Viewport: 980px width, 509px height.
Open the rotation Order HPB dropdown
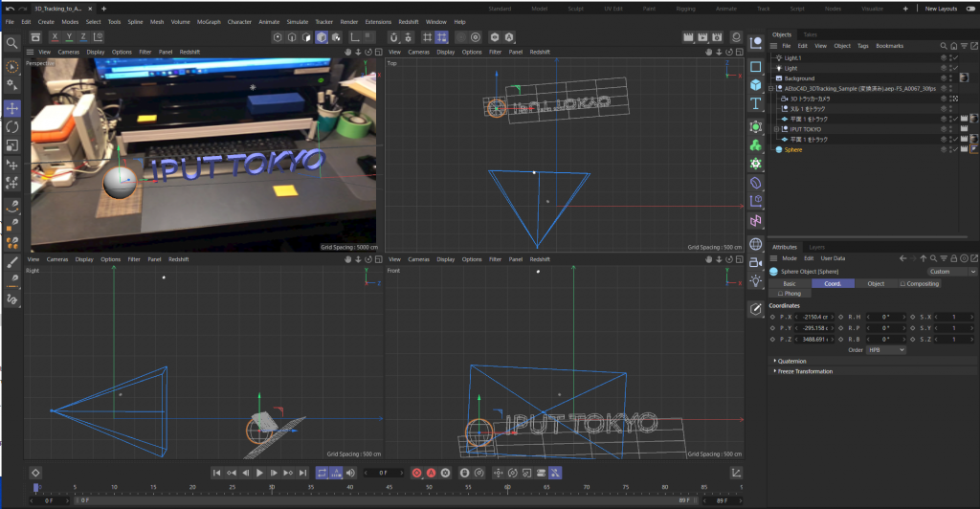pos(886,350)
